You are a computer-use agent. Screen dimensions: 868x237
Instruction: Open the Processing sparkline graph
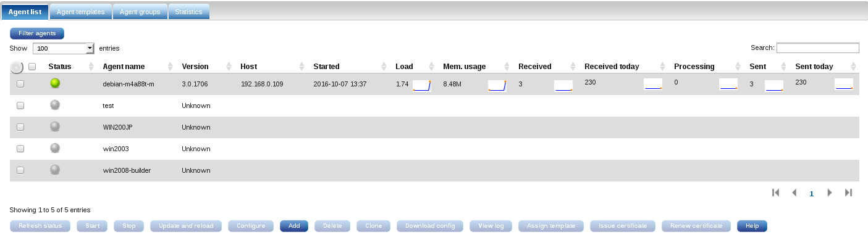click(728, 84)
